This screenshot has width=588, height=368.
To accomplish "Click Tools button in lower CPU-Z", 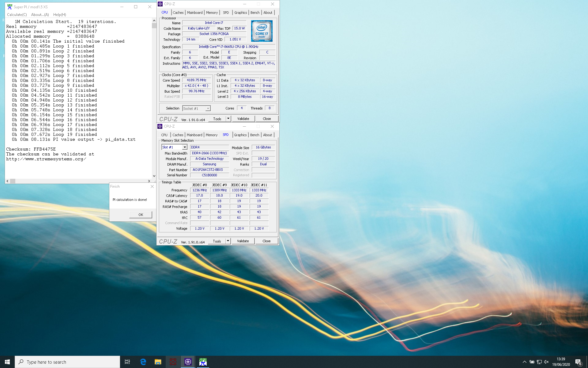I will 217,241.
